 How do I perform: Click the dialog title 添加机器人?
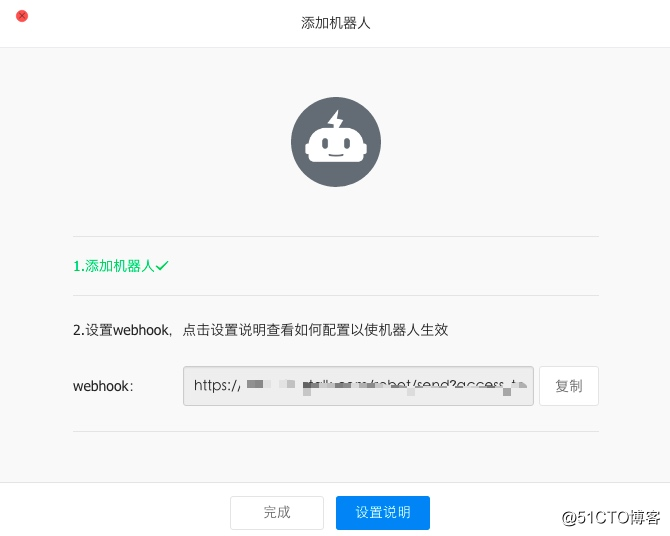pyautogui.click(x=335, y=23)
